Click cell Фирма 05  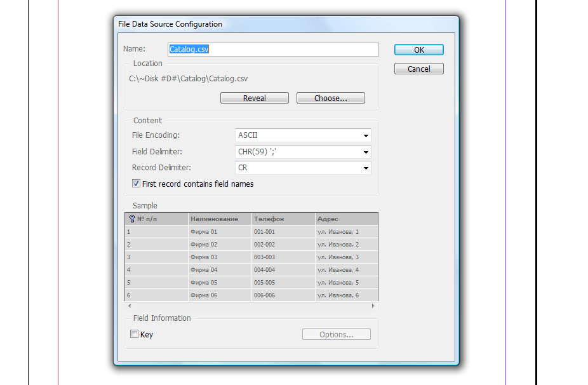[x=219, y=283]
